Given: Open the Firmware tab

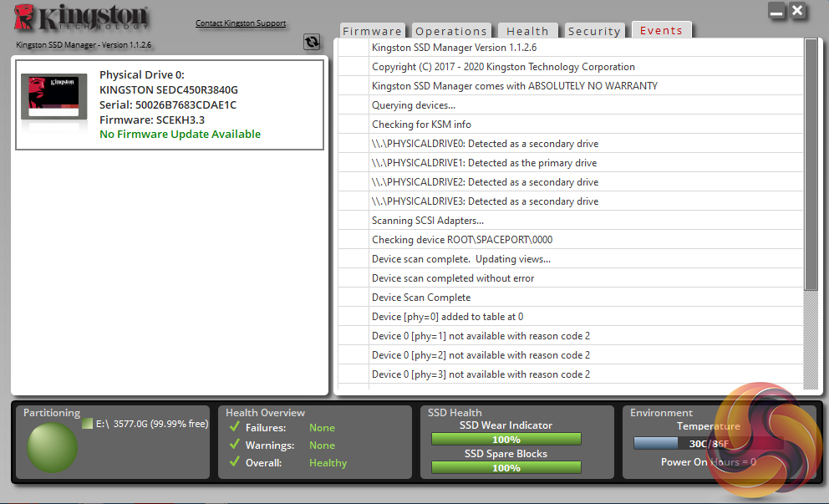Looking at the screenshot, I should coord(372,31).
